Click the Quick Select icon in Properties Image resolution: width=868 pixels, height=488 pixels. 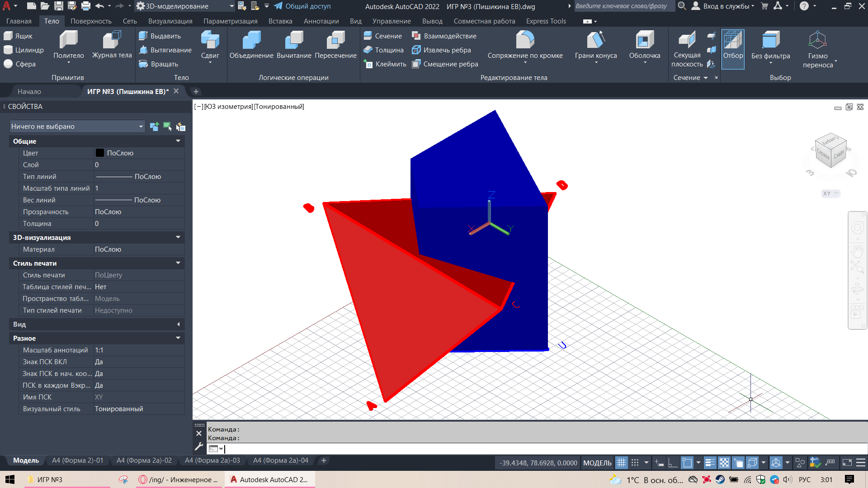pyautogui.click(x=181, y=127)
